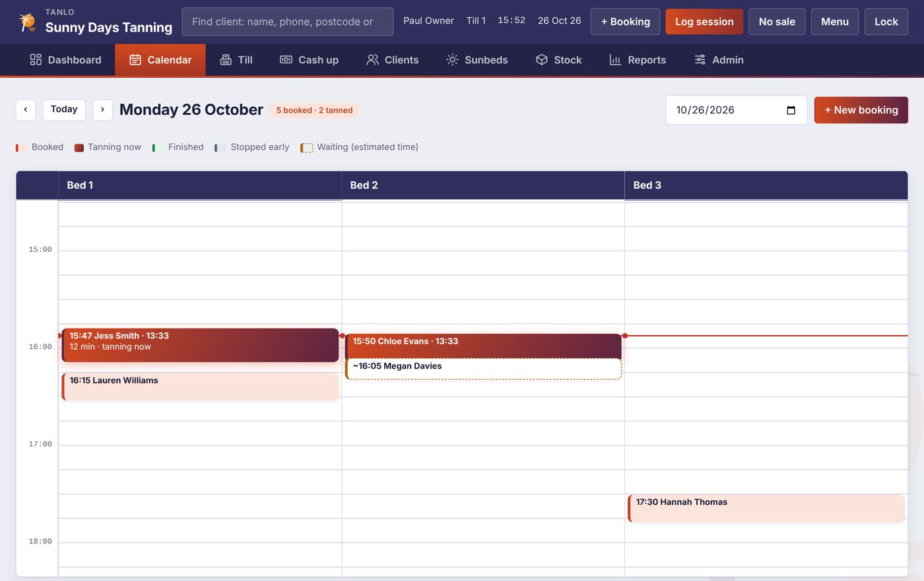Open the Reports bar chart icon
The height and width of the screenshot is (581, 924).
tap(615, 59)
